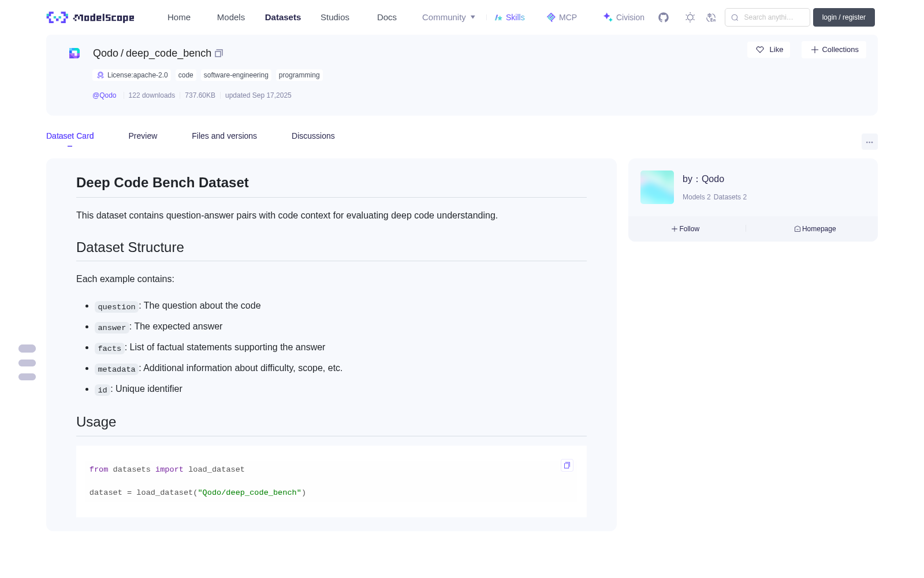Image resolution: width=924 pixels, height=578 pixels.
Task: Focus the Search anything input field
Action: click(767, 17)
